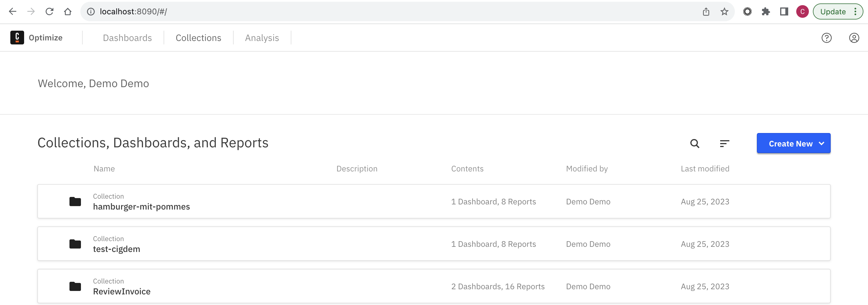Open browser extensions puzzle icon
868x305 pixels.
766,12
